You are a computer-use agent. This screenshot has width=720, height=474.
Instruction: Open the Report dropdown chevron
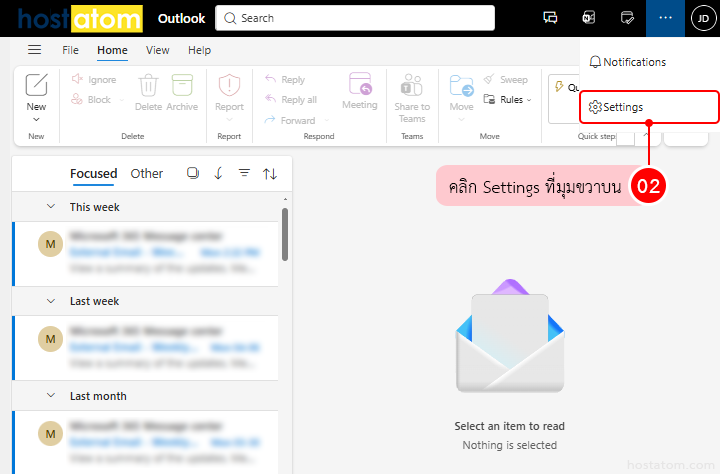pyautogui.click(x=229, y=120)
